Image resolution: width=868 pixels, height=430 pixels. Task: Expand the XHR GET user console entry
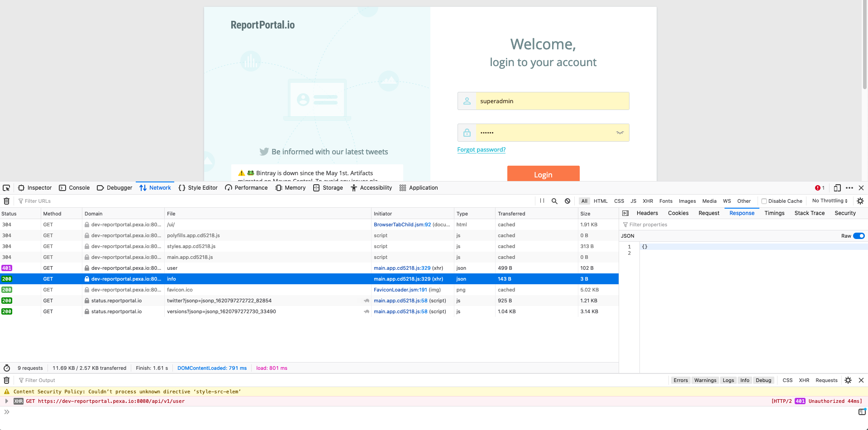[x=6, y=401]
